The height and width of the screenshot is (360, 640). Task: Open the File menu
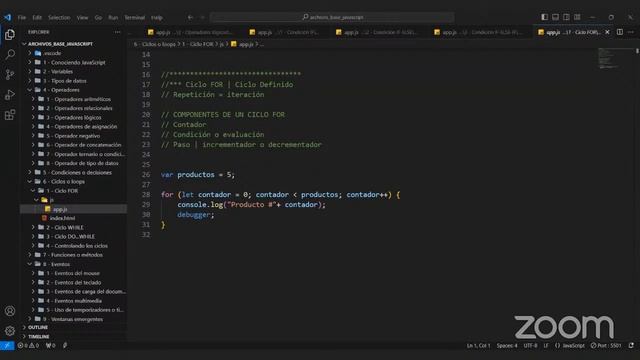(x=22, y=18)
